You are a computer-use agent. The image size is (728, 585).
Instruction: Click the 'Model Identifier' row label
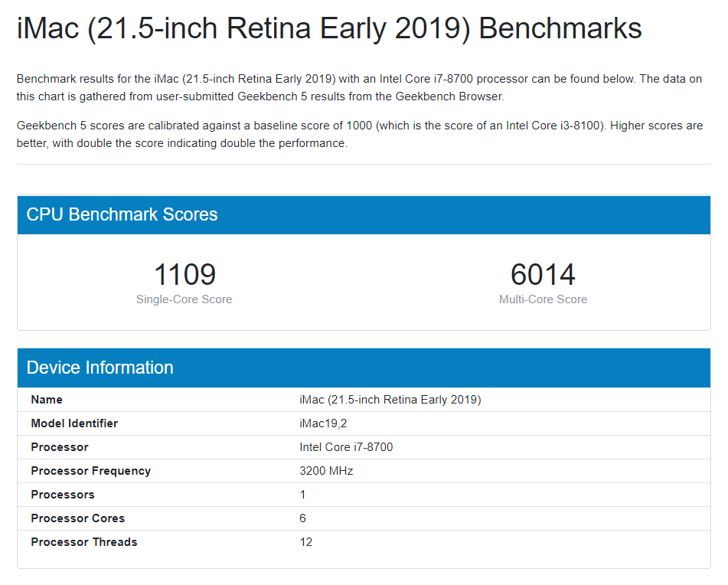coord(74,423)
